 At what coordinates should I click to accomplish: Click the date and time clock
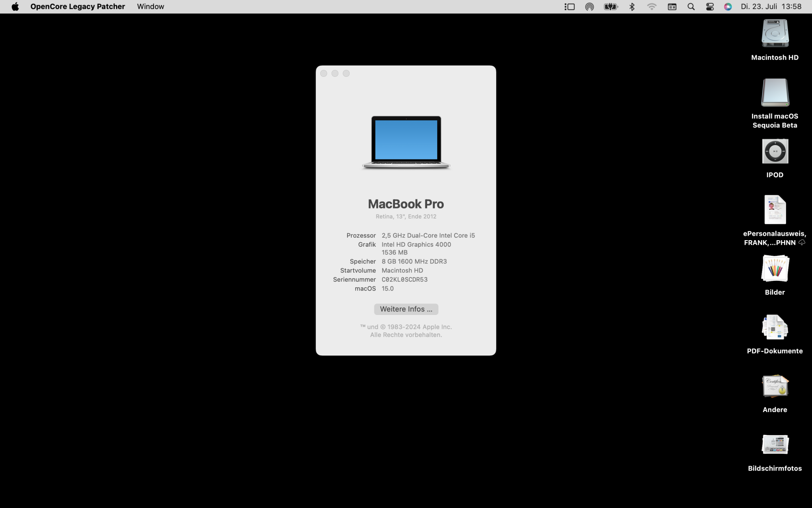[x=771, y=7]
